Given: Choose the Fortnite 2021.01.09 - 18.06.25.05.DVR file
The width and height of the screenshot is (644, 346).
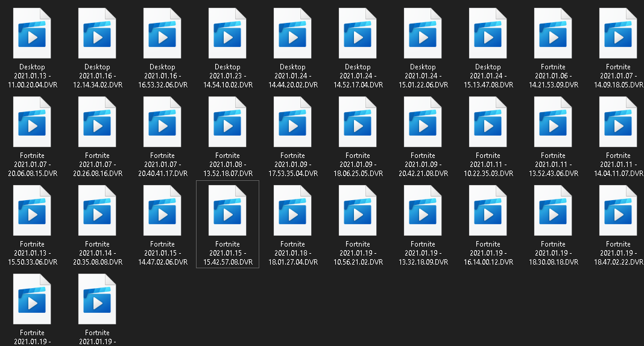Looking at the screenshot, I should [358, 137].
